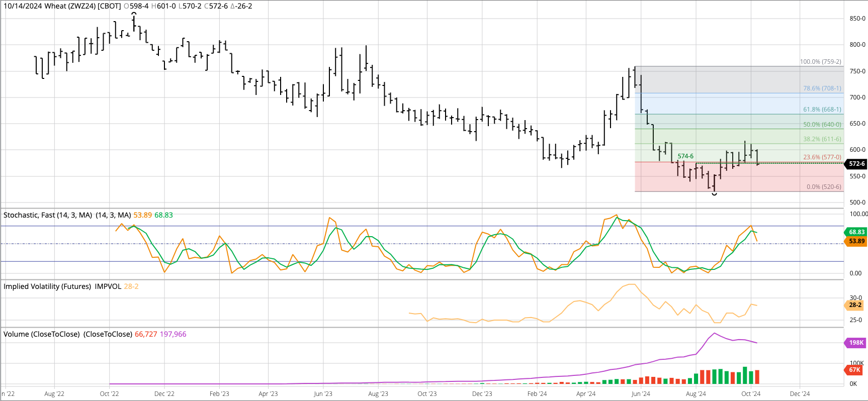Image resolution: width=868 pixels, height=401 pixels.
Task: Select the orange 53.89 stochastic value tag
Action: (x=856, y=241)
